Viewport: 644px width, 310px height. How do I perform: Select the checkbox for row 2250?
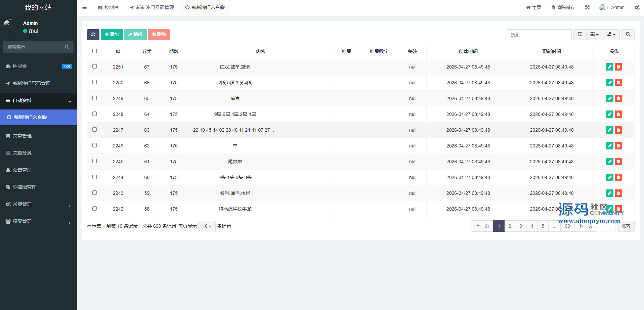point(94,82)
